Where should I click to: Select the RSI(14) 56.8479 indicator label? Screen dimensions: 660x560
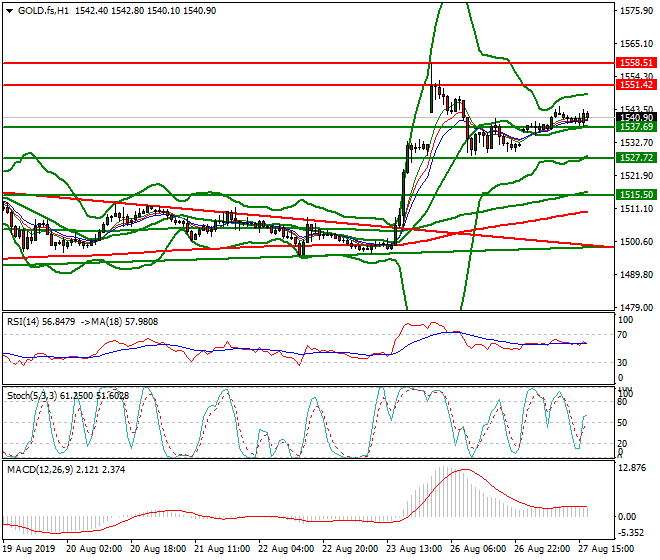(x=41, y=322)
